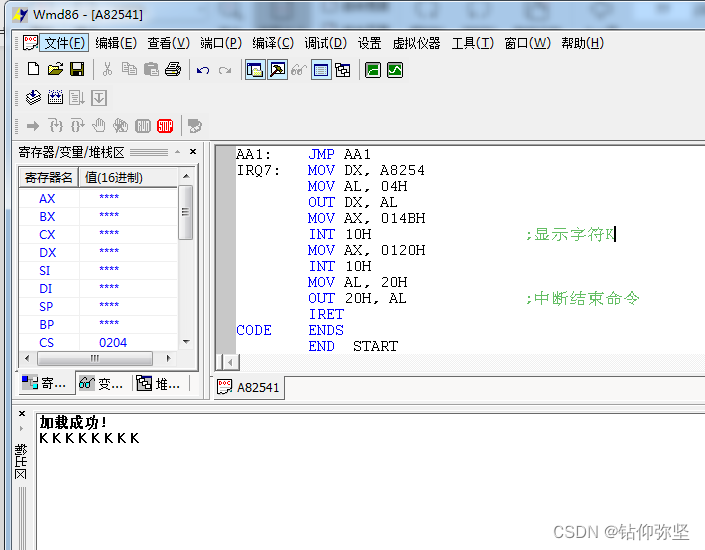Open the 编译(C) menu
This screenshot has height=550, width=705.
(273, 43)
